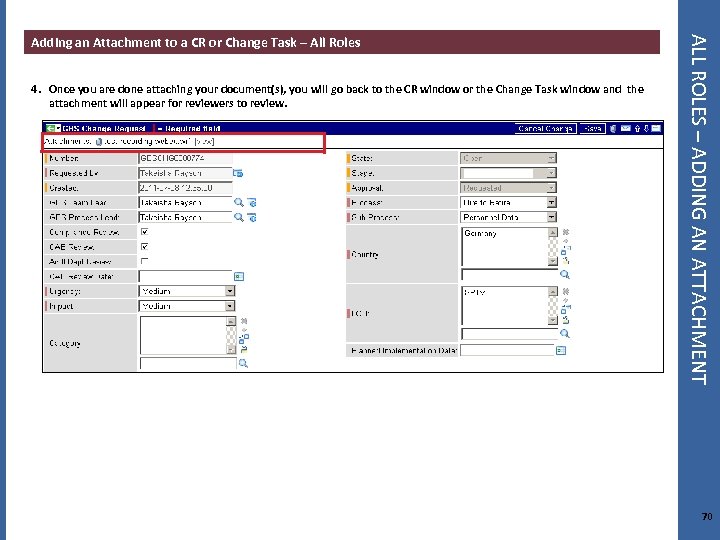Click magnifier lookup under Country list

[565, 275]
